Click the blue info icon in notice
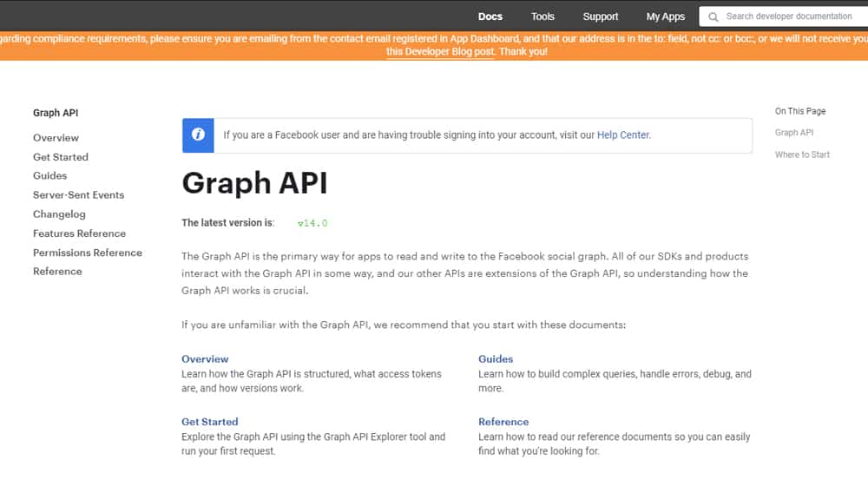This screenshot has height=486, width=868. 198,135
